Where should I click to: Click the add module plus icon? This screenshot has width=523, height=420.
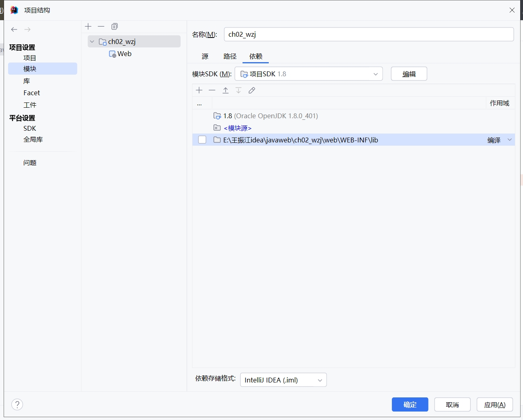coord(88,27)
